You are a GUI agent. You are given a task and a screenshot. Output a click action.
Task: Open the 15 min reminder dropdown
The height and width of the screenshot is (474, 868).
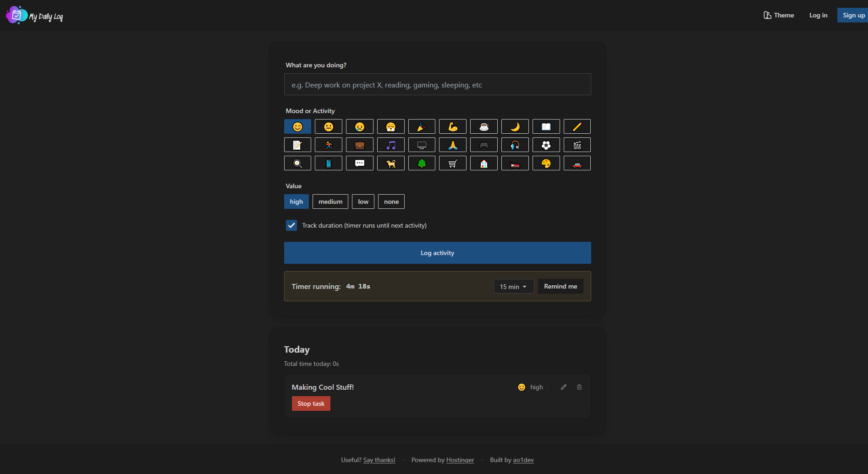coord(513,287)
